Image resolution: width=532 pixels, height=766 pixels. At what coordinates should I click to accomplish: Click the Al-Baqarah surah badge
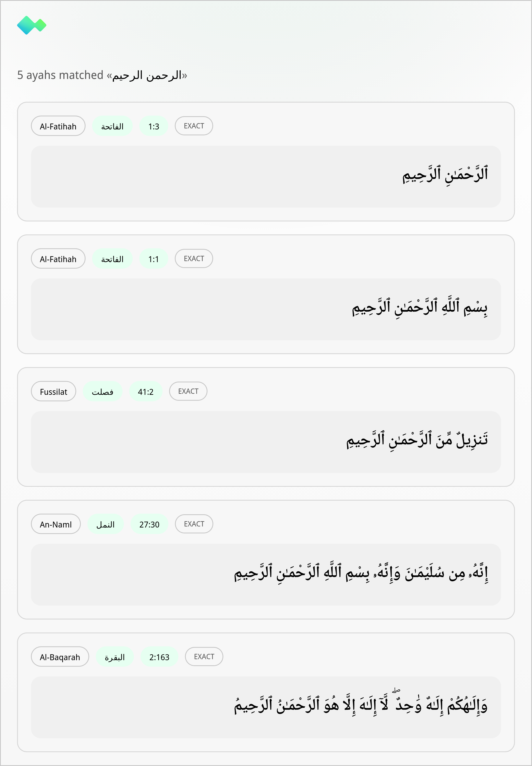[x=60, y=657]
